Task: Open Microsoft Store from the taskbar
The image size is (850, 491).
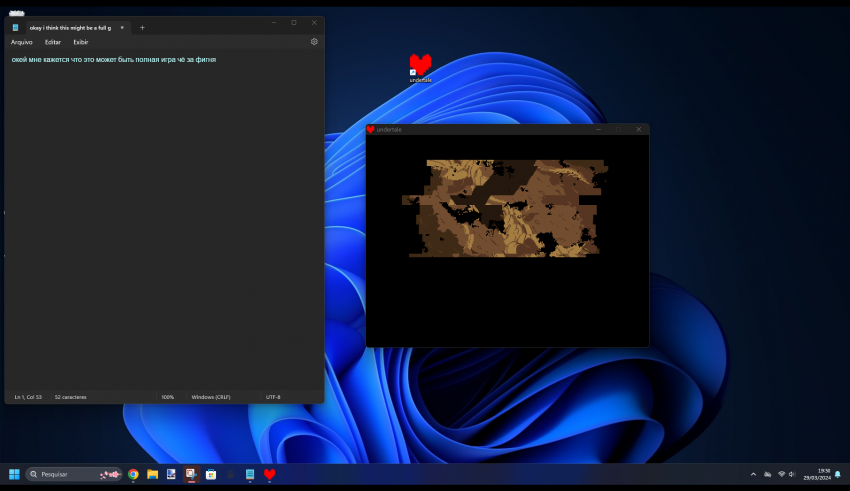Action: tap(211, 474)
